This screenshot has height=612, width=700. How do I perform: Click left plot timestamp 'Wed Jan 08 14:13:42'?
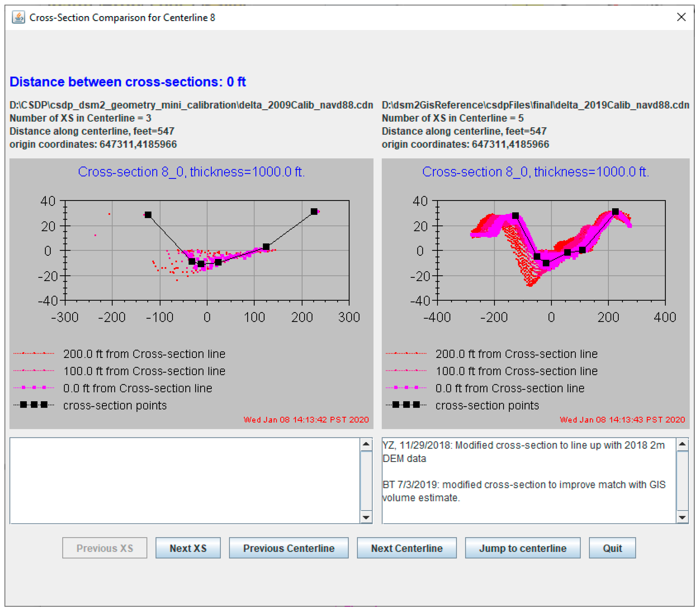[x=306, y=420]
